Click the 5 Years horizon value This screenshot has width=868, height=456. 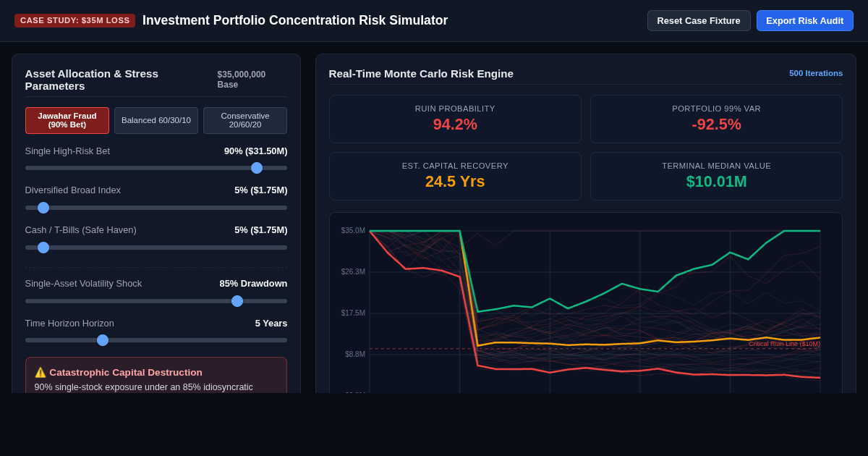pyautogui.click(x=271, y=323)
